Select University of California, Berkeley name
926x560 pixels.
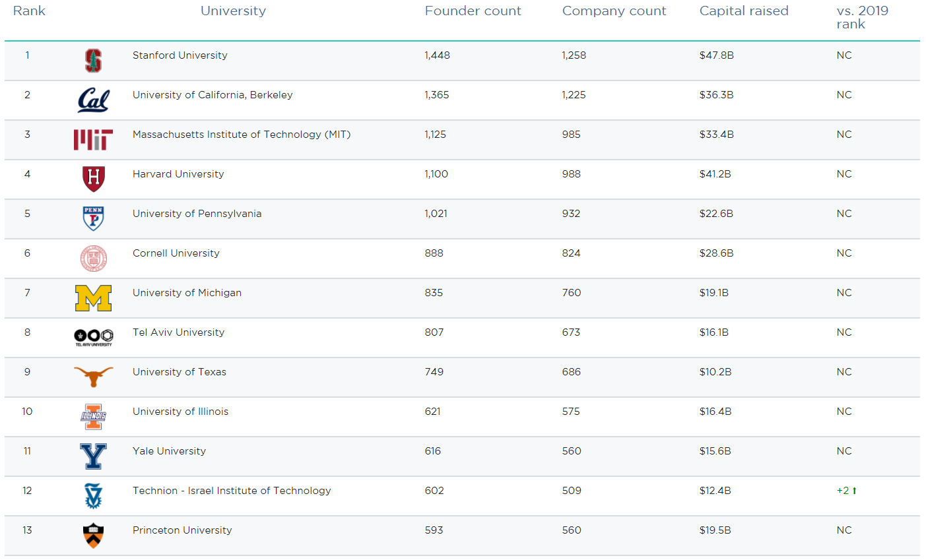coord(213,95)
